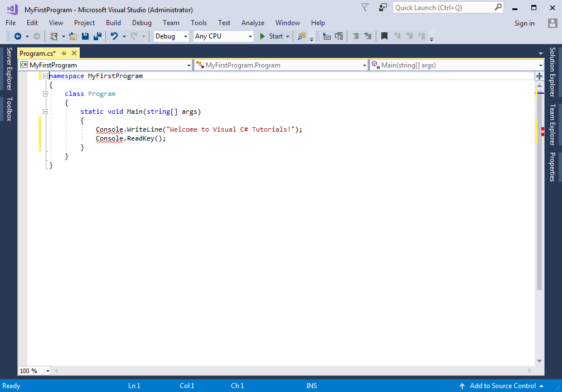Click the Quick Launch search magnifier
This screenshot has width=562, height=392.
tap(498, 7)
